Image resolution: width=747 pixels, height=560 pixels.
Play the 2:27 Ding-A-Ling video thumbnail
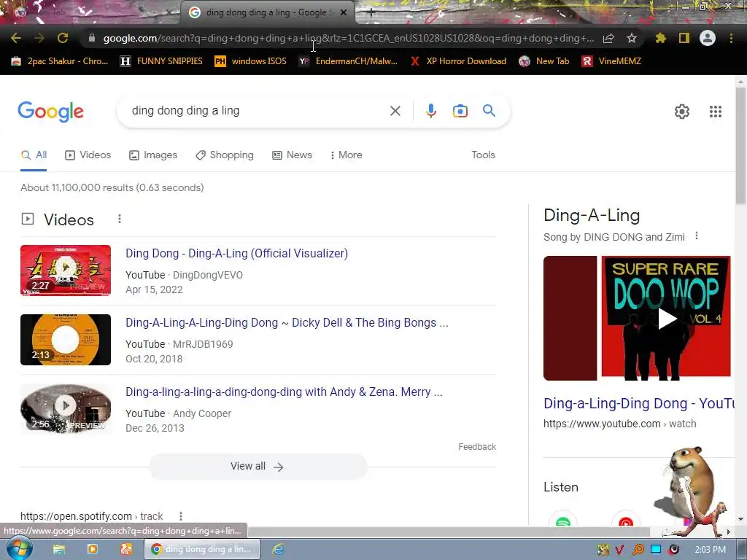pos(66,271)
